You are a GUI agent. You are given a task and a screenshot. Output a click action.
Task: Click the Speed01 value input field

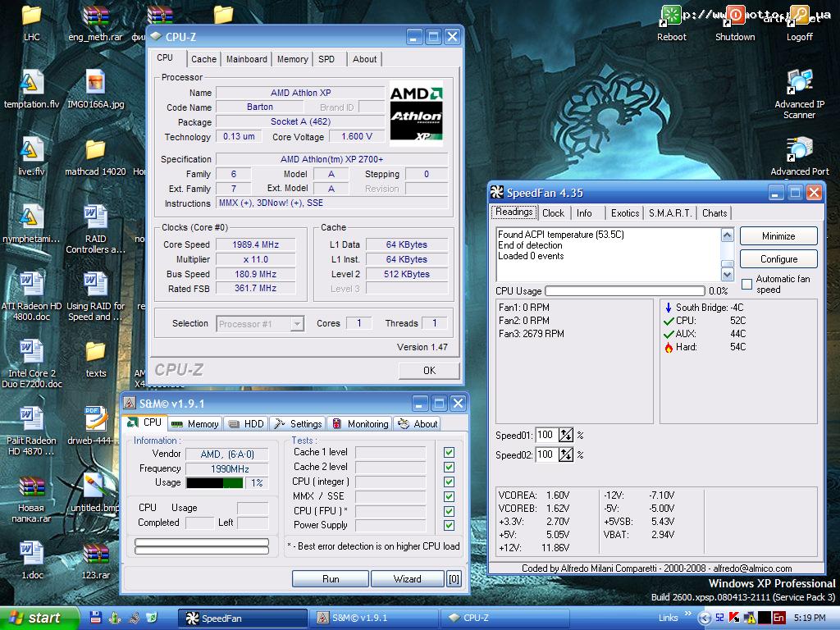[546, 435]
